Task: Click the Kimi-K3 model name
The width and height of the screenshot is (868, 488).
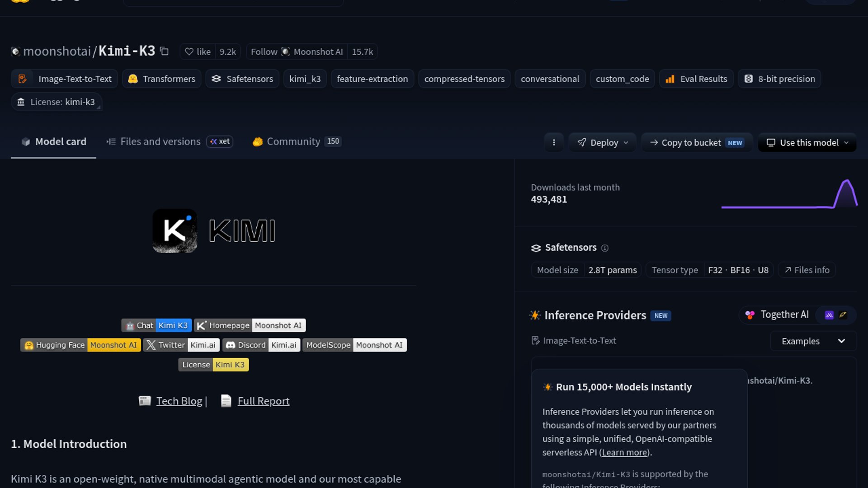Action: (127, 51)
